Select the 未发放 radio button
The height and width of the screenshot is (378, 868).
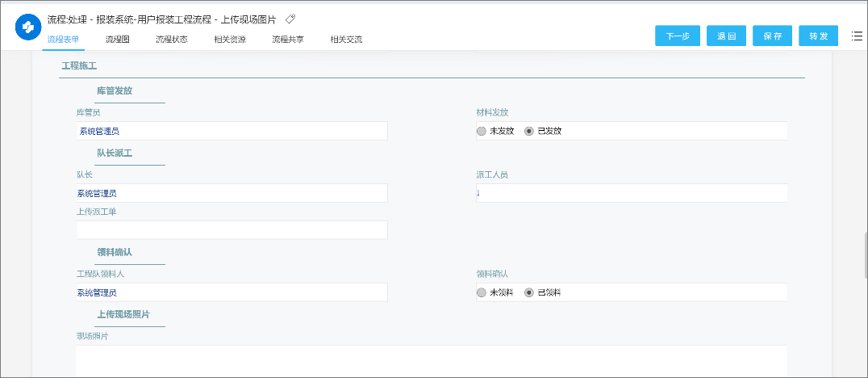tap(482, 131)
